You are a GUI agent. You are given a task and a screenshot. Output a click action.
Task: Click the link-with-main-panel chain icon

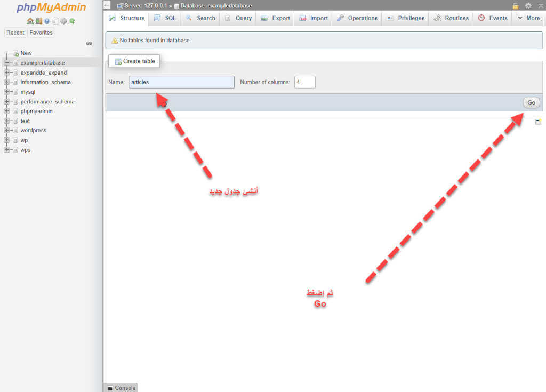(89, 43)
